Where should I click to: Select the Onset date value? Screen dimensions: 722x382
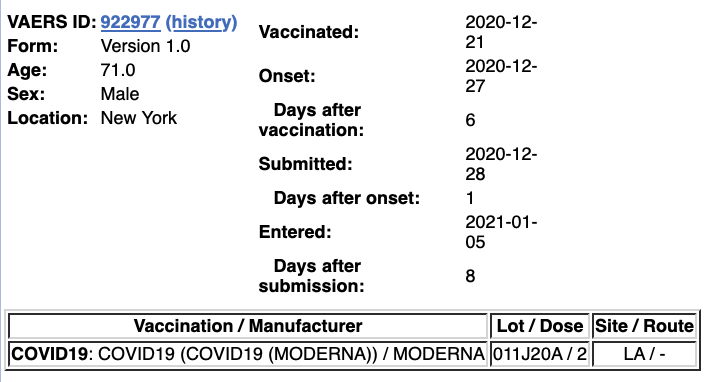(x=501, y=76)
